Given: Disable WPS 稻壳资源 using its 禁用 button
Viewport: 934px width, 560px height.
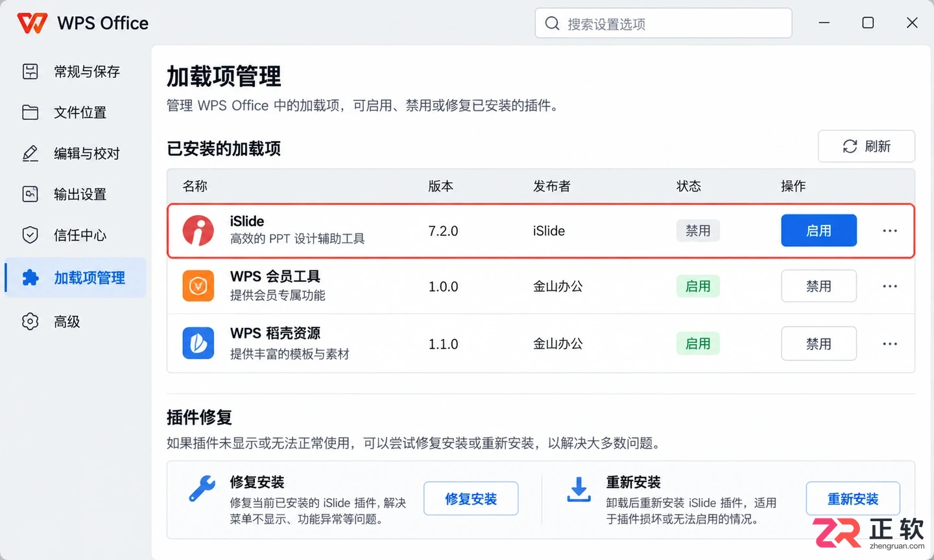Looking at the screenshot, I should click(x=819, y=344).
